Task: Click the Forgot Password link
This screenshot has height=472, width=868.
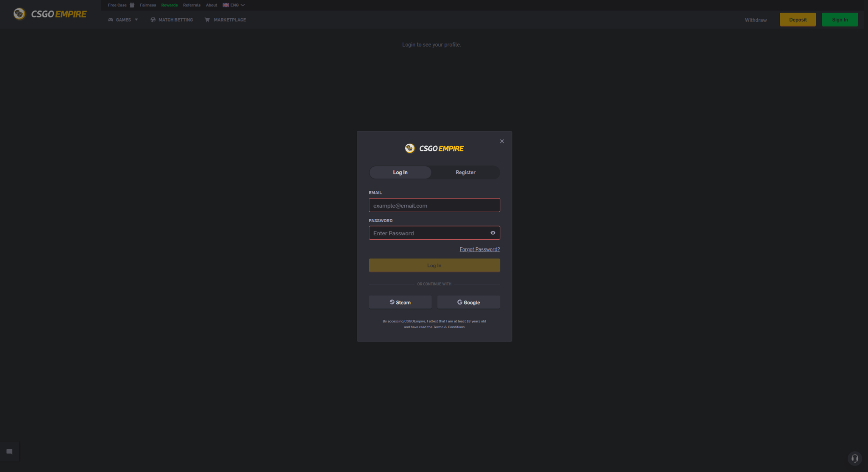Action: [479, 249]
